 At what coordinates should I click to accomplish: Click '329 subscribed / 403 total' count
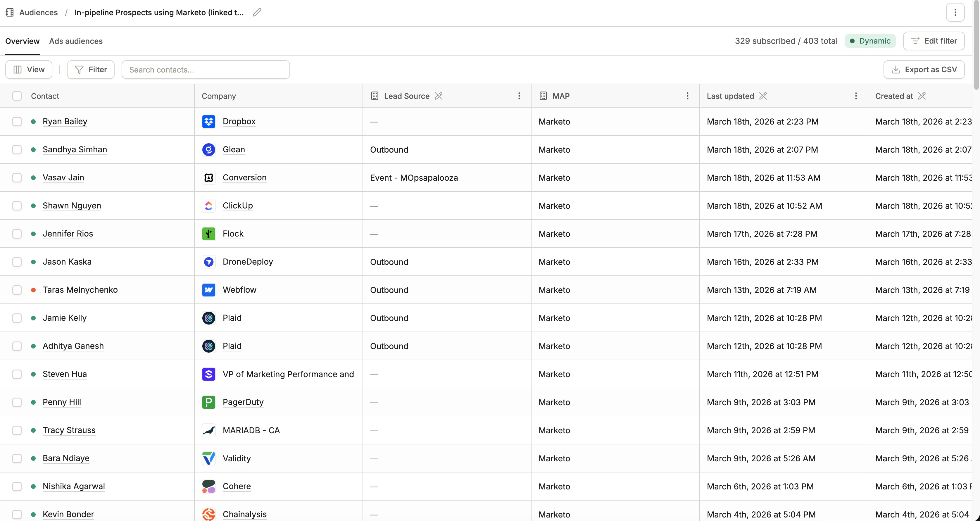[786, 41]
